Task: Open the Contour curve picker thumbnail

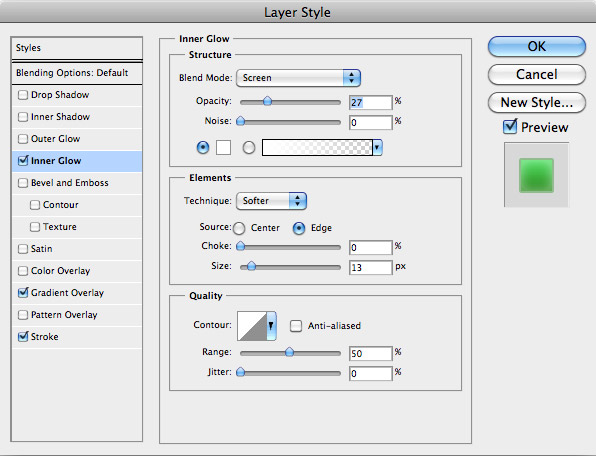Action: pyautogui.click(x=252, y=326)
